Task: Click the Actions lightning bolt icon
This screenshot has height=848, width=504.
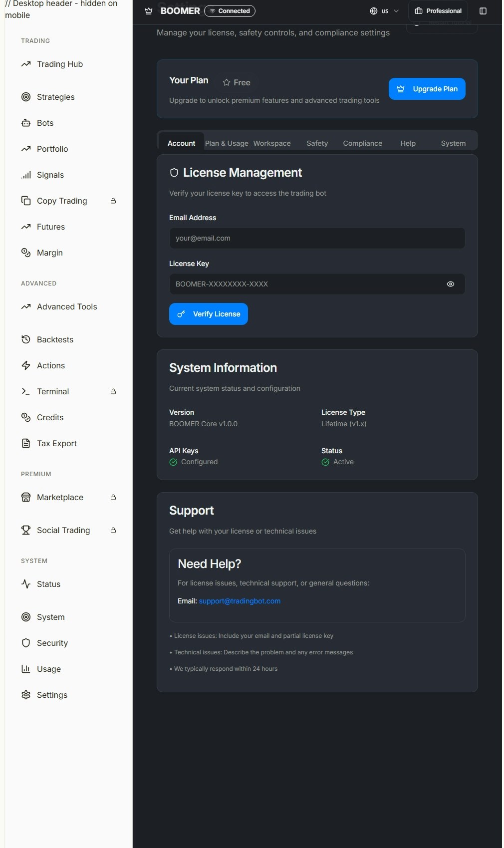Action: (26, 365)
